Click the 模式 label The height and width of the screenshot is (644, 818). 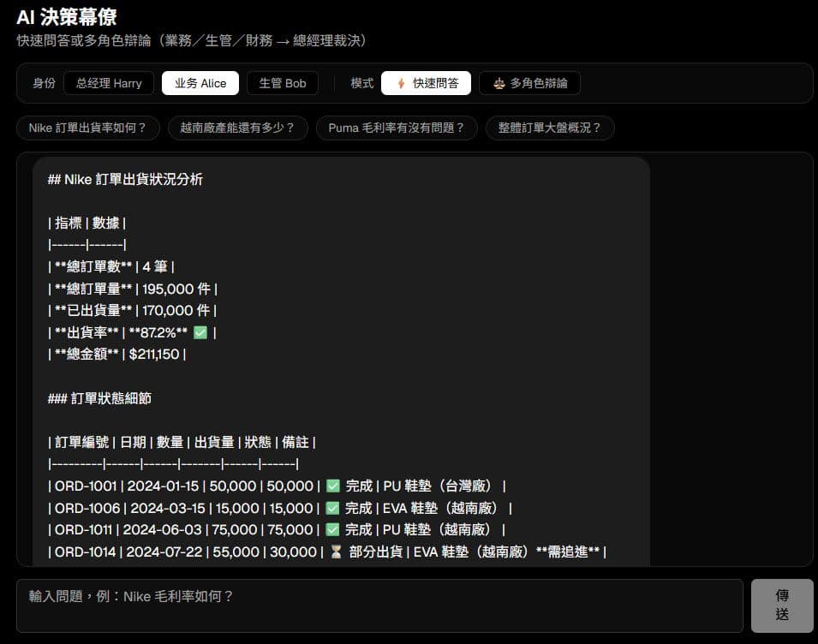coord(362,83)
